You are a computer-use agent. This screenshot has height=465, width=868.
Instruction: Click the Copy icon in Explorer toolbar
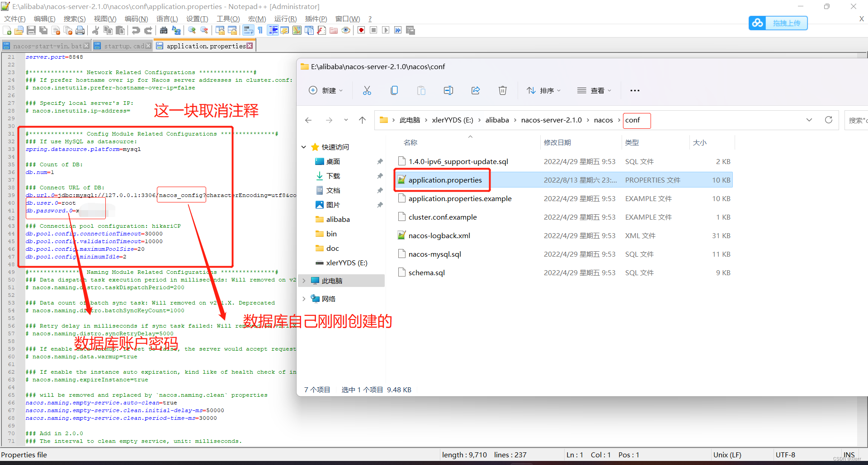pos(394,90)
